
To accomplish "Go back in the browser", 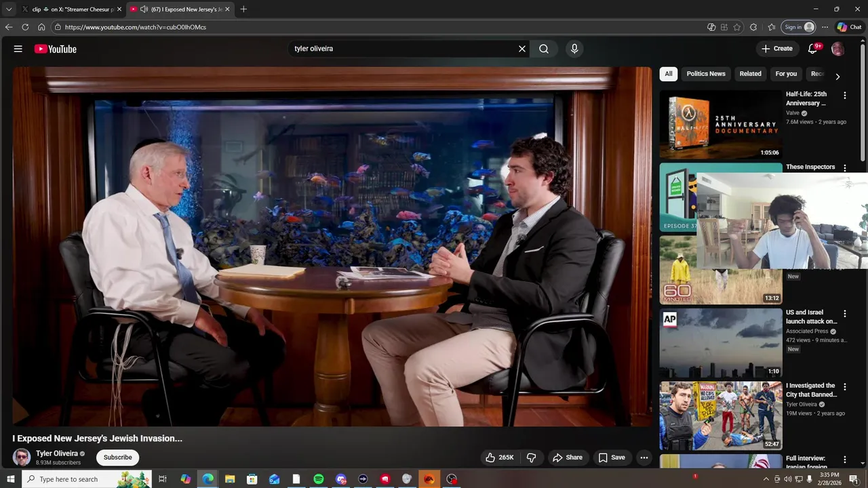I will pos(9,27).
